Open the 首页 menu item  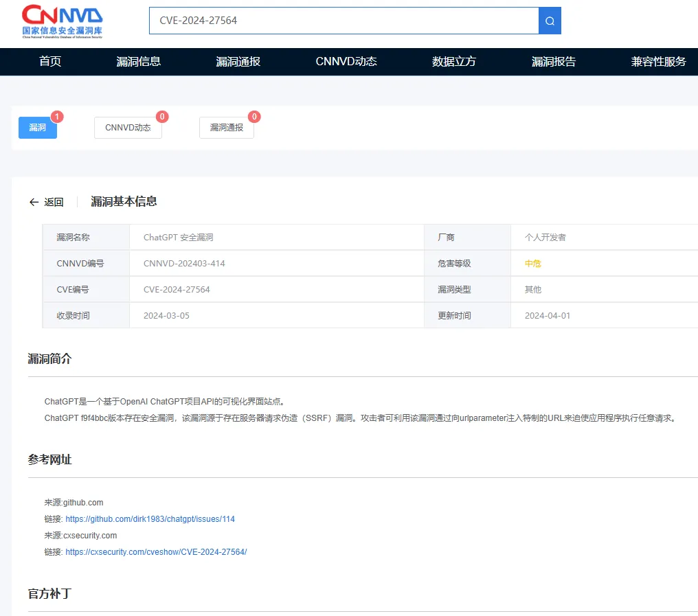pyautogui.click(x=50, y=62)
